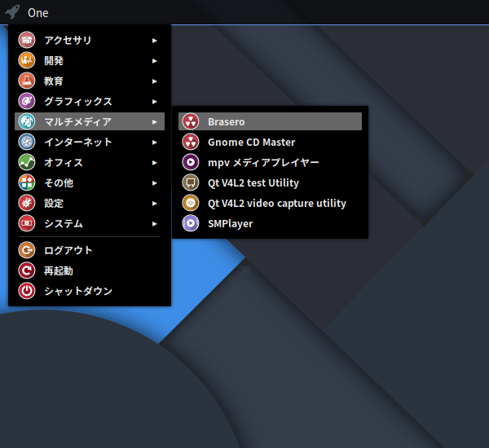
Task: Open the インターネット menu category
Action: click(90, 142)
